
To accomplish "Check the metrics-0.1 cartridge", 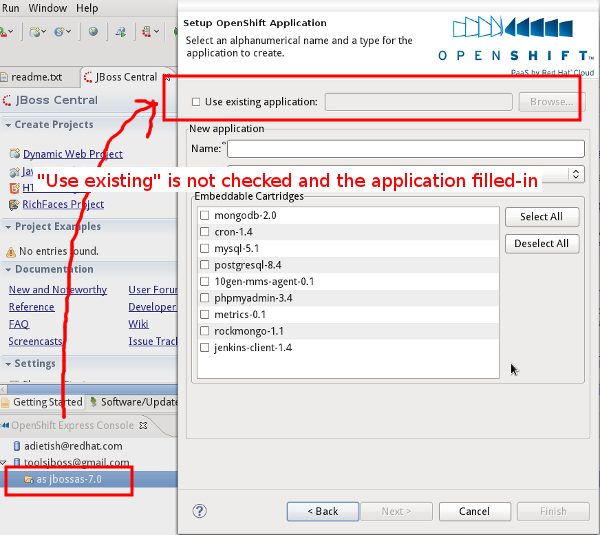I will coord(205,314).
